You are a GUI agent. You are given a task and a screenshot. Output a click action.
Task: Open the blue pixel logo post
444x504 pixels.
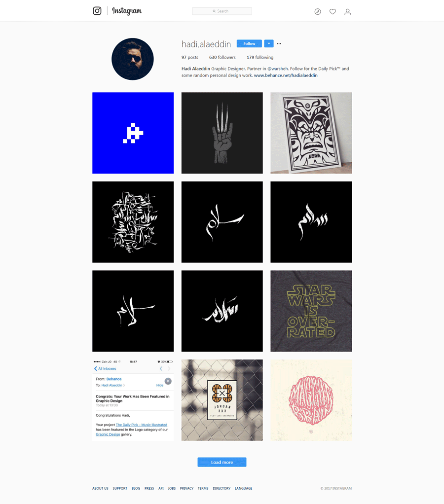coord(133,133)
